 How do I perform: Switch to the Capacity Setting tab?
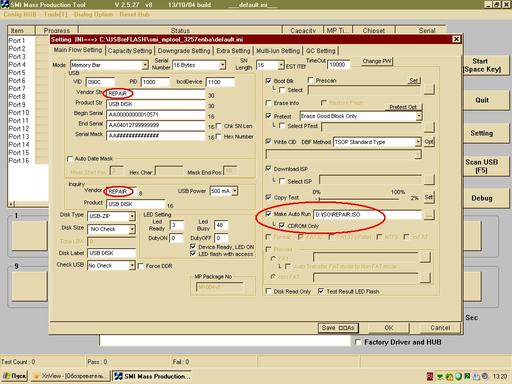(130, 51)
